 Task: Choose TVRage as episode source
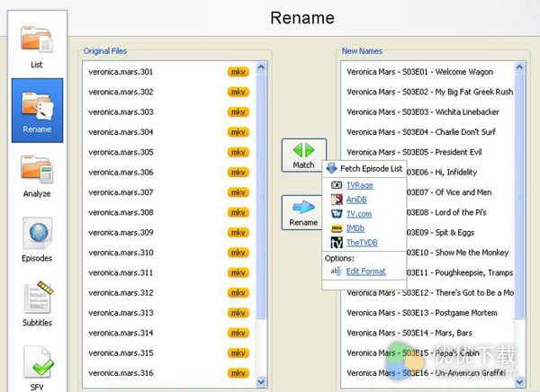pos(359,185)
